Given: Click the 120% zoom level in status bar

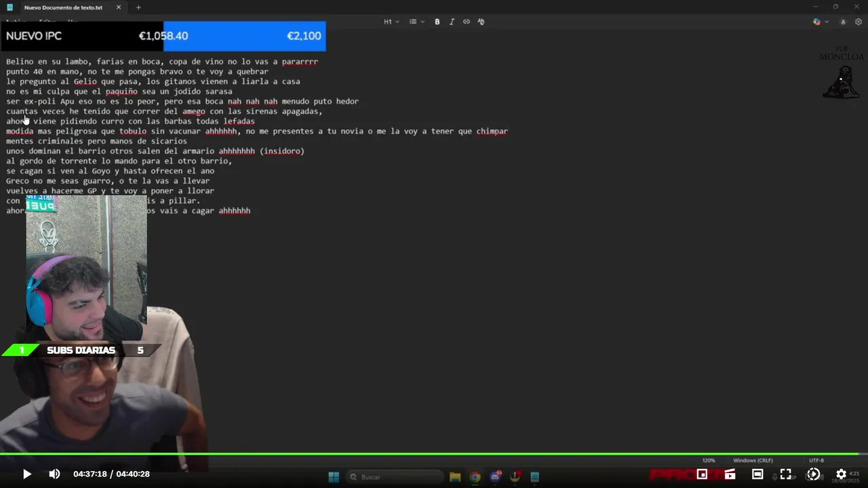Looking at the screenshot, I should [709, 460].
